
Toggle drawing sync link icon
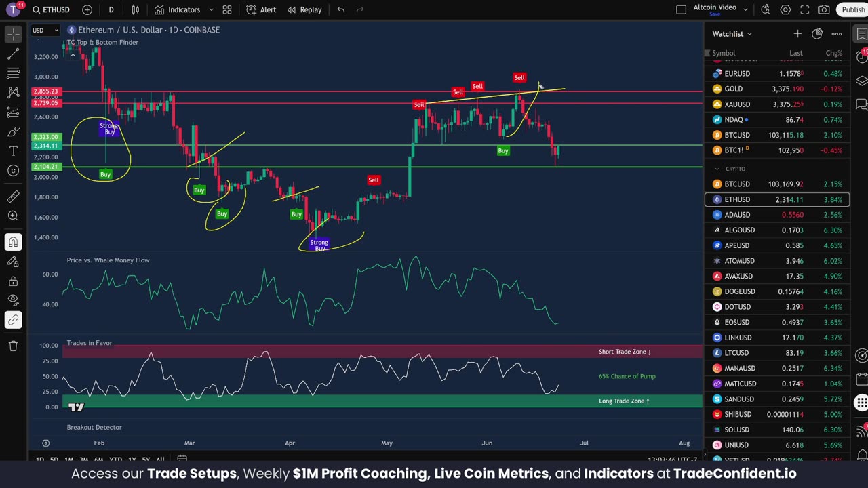point(13,320)
